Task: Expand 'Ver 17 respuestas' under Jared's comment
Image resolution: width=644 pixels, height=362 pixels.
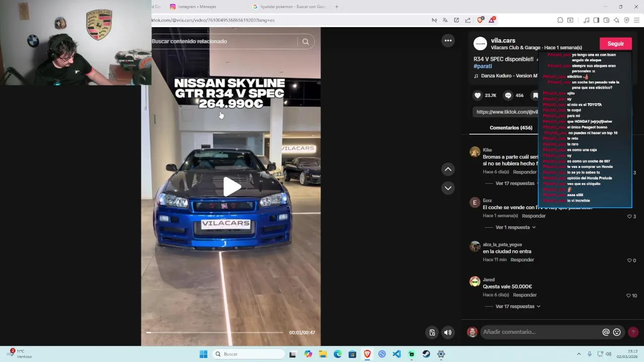Action: [x=518, y=306]
